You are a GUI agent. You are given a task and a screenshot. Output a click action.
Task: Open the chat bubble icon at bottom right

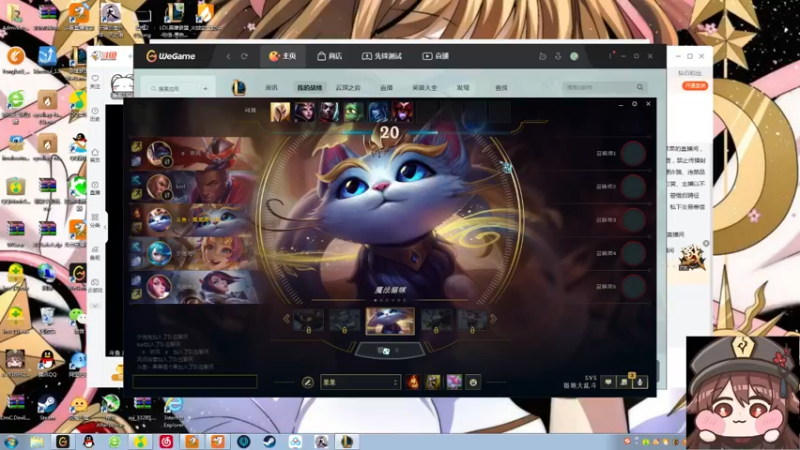608,382
